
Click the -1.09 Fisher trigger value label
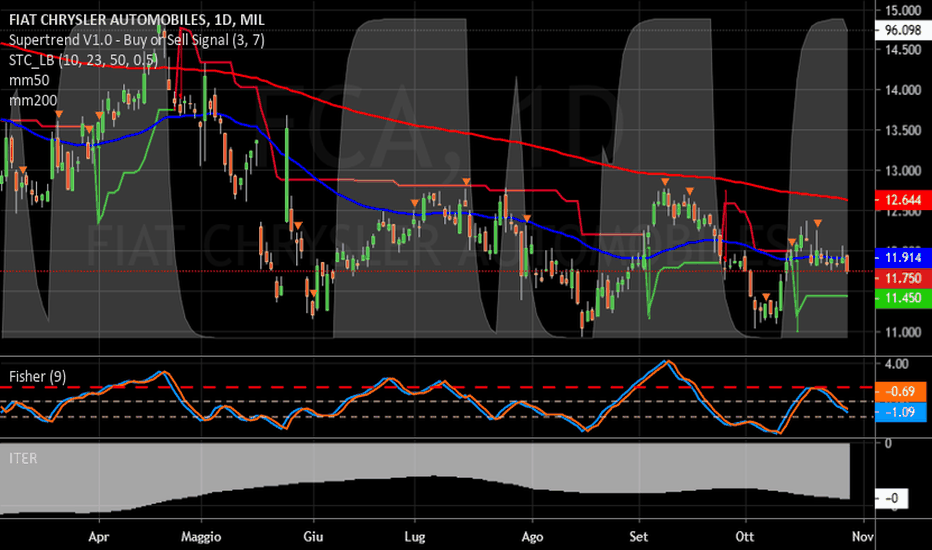coord(900,412)
